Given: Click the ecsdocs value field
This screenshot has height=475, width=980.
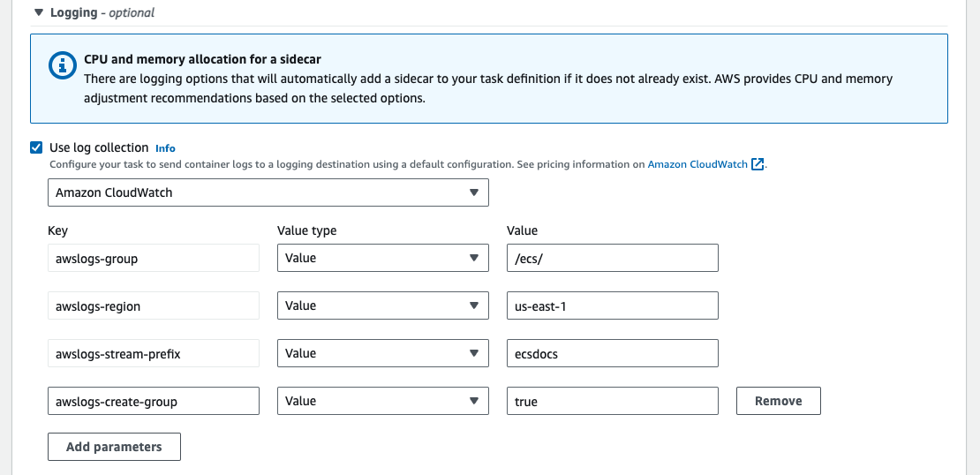Looking at the screenshot, I should (x=613, y=353).
